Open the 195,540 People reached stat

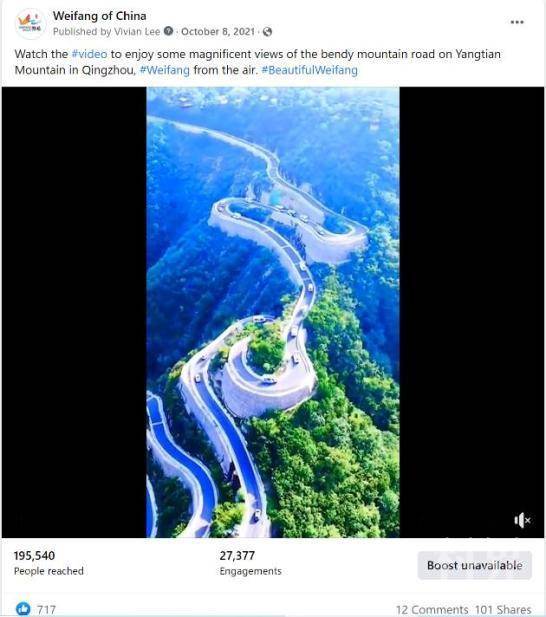pos(49,563)
